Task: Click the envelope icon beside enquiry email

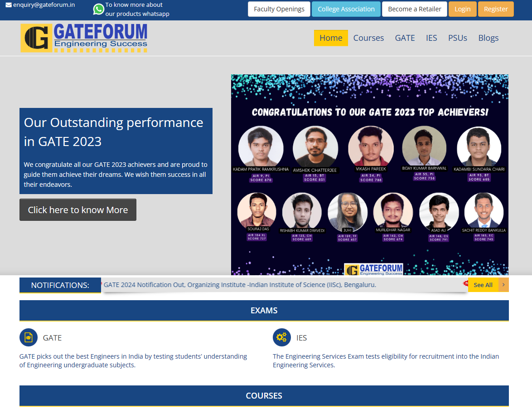Action: (9, 5)
